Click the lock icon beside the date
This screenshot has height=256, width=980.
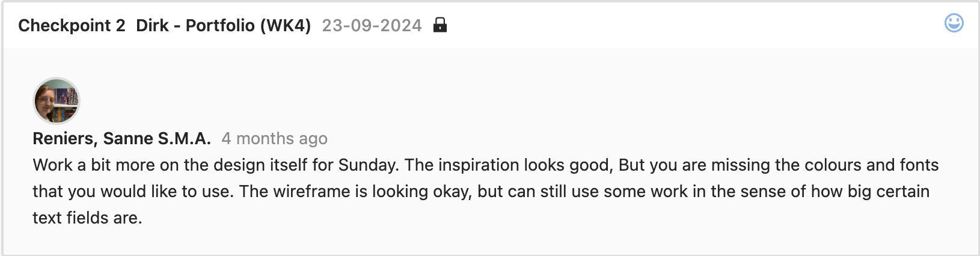tap(440, 25)
